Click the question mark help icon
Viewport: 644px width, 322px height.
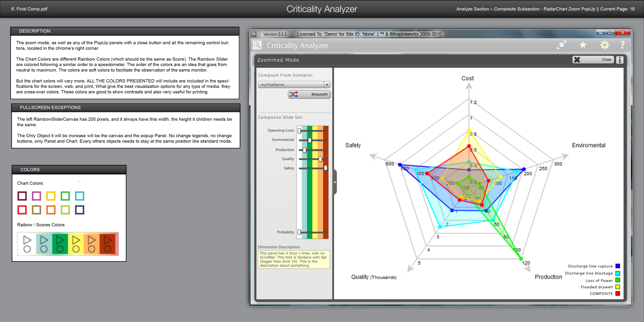622,45
